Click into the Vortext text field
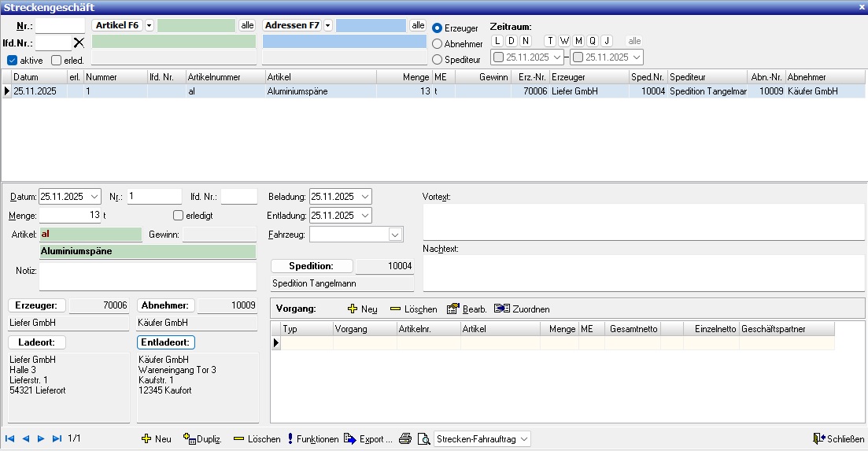 coord(644,221)
